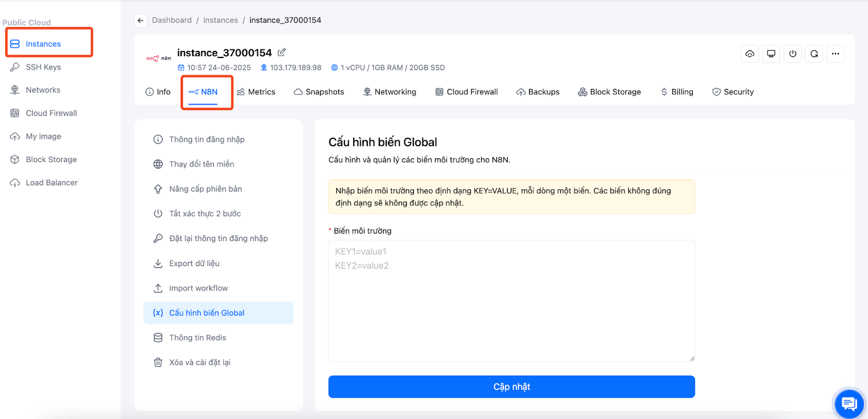Image resolution: width=868 pixels, height=419 pixels.
Task: Open Thông tin đăng nhập section
Action: pos(218,139)
